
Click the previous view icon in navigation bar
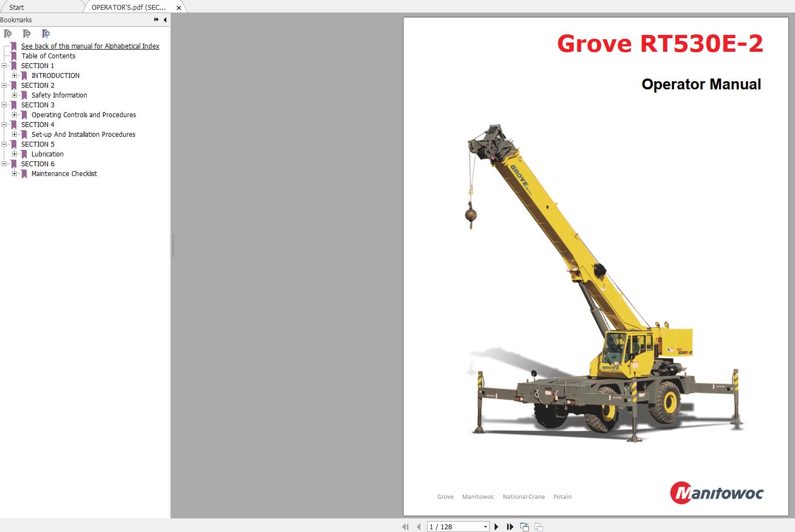(x=524, y=527)
